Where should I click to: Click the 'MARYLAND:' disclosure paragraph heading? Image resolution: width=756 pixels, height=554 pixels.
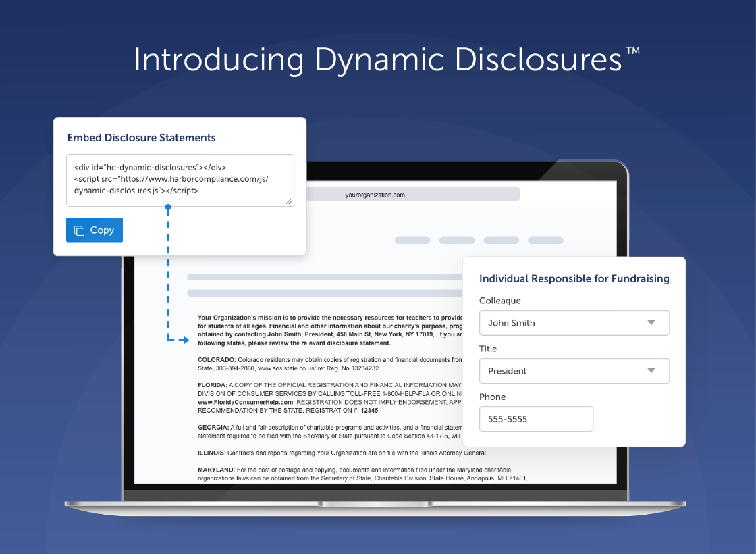point(216,470)
